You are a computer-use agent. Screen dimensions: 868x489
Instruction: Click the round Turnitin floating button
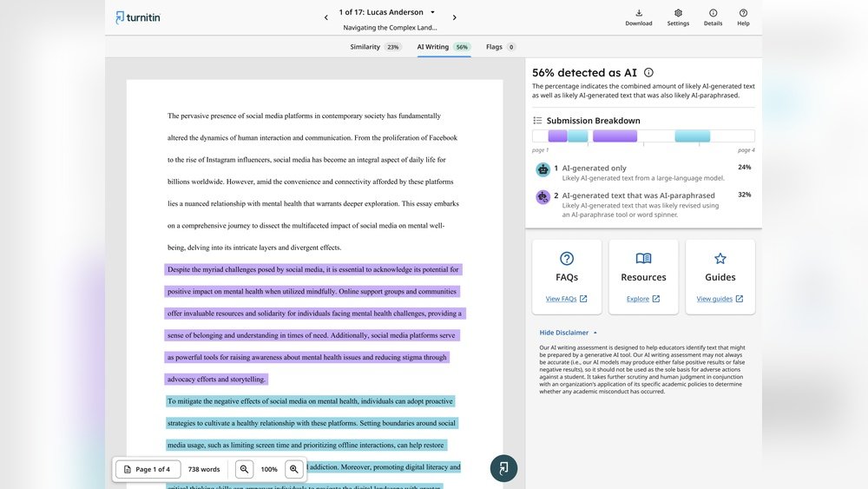tap(503, 468)
